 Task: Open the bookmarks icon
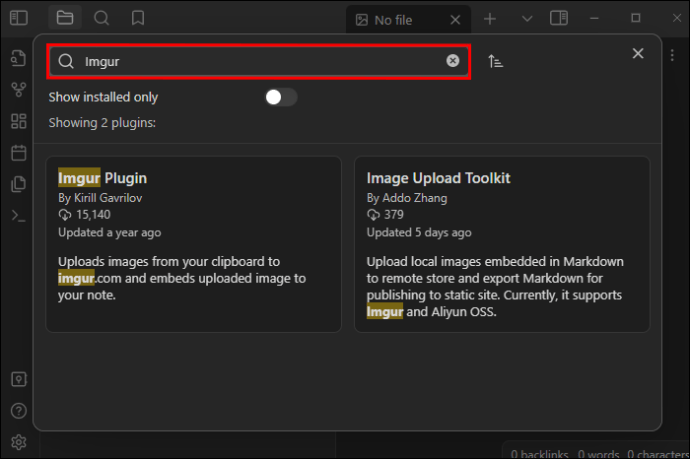pos(138,18)
